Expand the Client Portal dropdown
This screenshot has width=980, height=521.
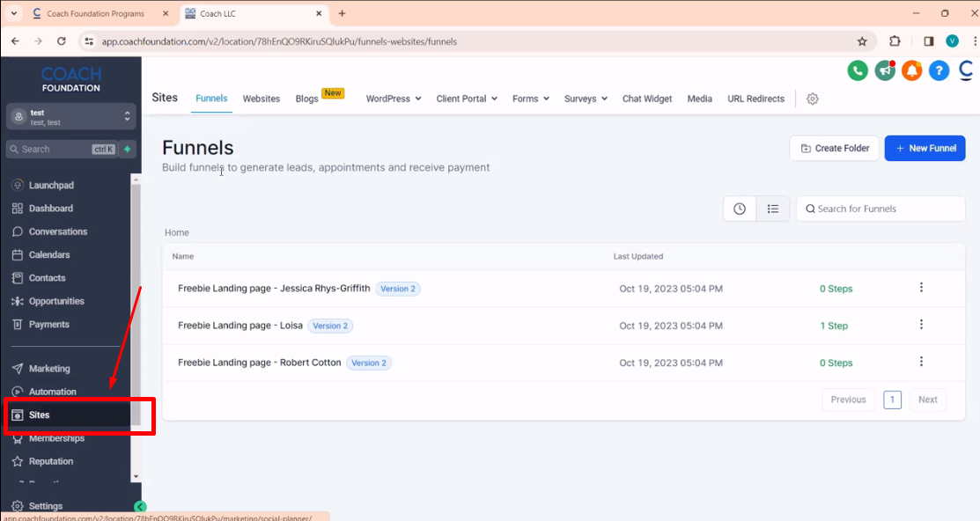467,99
